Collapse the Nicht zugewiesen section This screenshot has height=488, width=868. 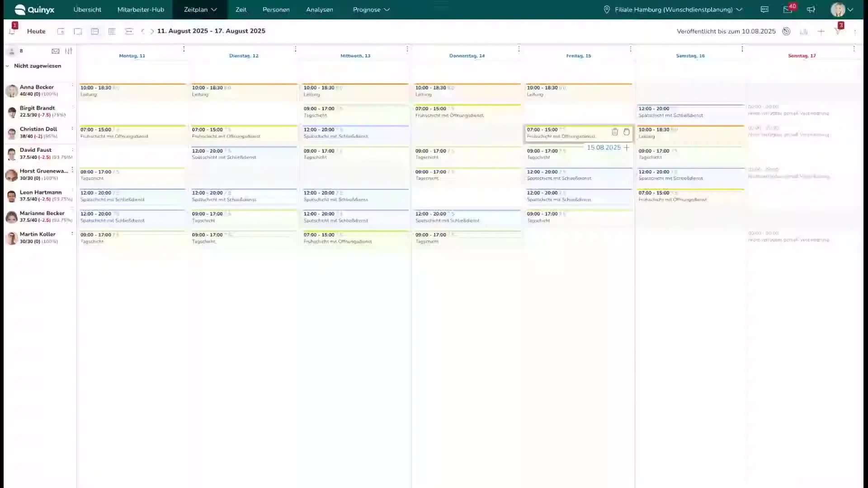(7, 66)
